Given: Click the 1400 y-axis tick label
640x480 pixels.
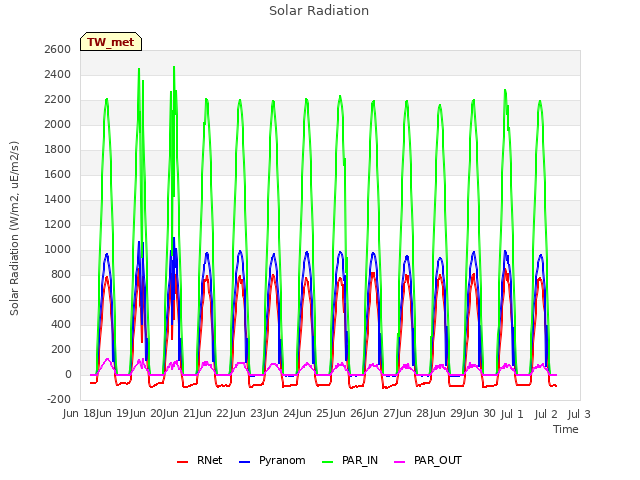Looking at the screenshot, I should pyautogui.click(x=58, y=200).
